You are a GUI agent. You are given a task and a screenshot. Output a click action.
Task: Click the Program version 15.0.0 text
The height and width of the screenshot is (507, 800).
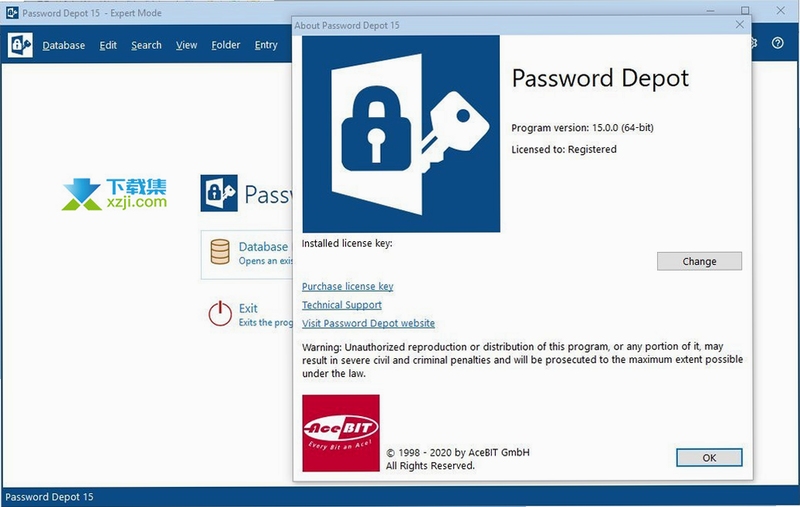tap(582, 128)
